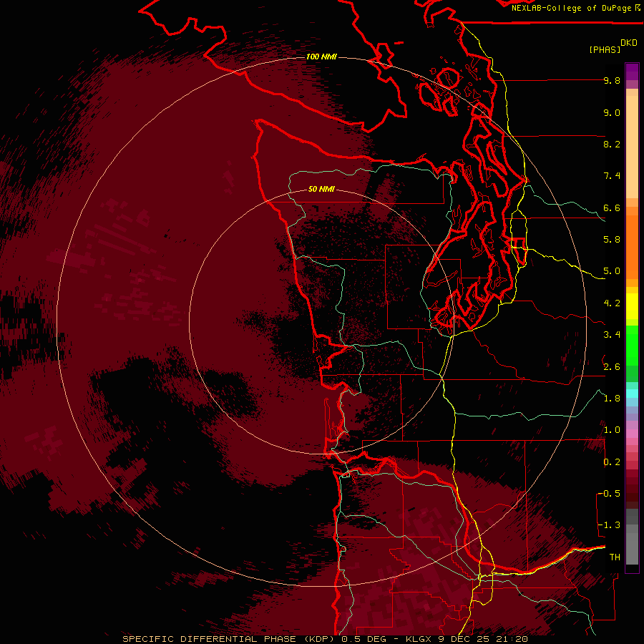The height and width of the screenshot is (644, 644).
Task: Select the 9.8 scale value
Action: coord(612,80)
